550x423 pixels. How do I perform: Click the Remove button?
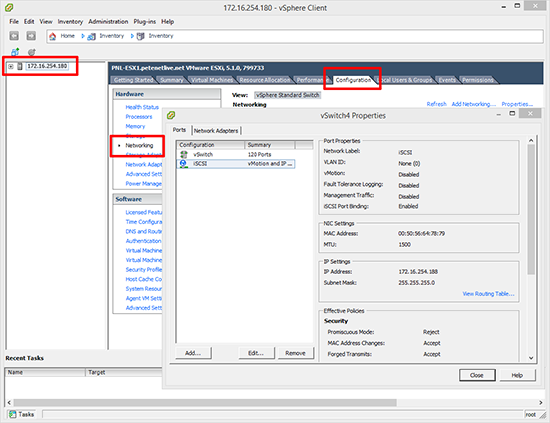(295, 353)
